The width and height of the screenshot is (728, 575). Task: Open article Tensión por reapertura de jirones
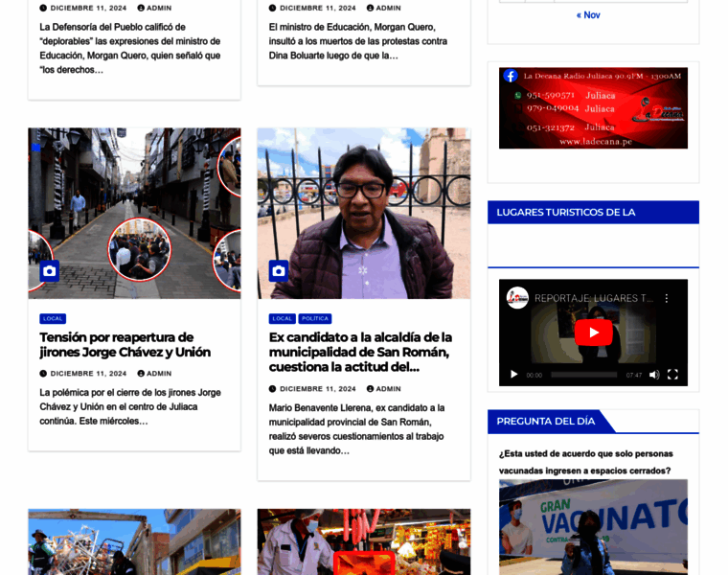coord(125,345)
